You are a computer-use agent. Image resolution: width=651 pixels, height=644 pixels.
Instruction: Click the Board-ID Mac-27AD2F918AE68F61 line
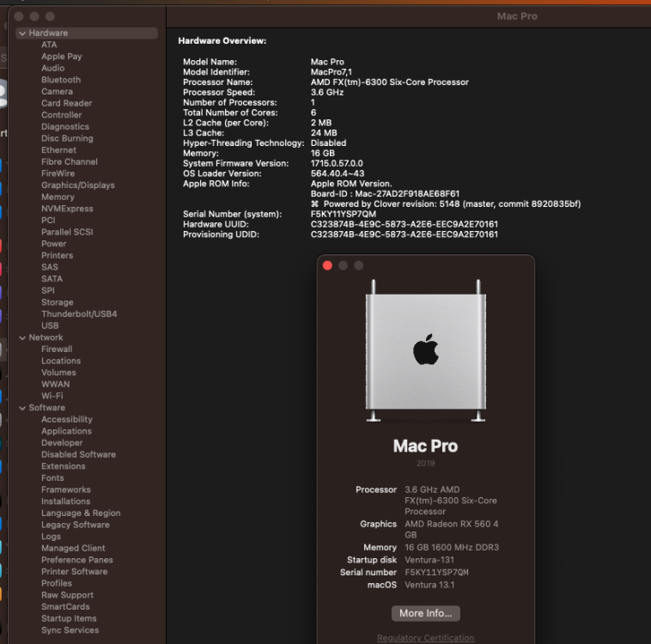point(385,193)
